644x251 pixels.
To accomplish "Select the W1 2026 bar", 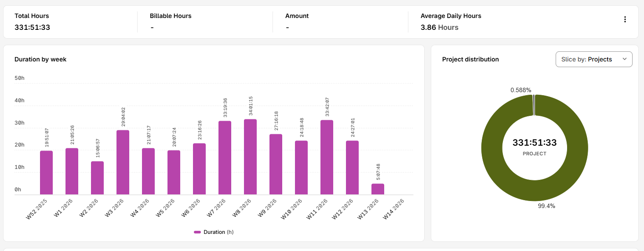I will pyautogui.click(x=72, y=172).
